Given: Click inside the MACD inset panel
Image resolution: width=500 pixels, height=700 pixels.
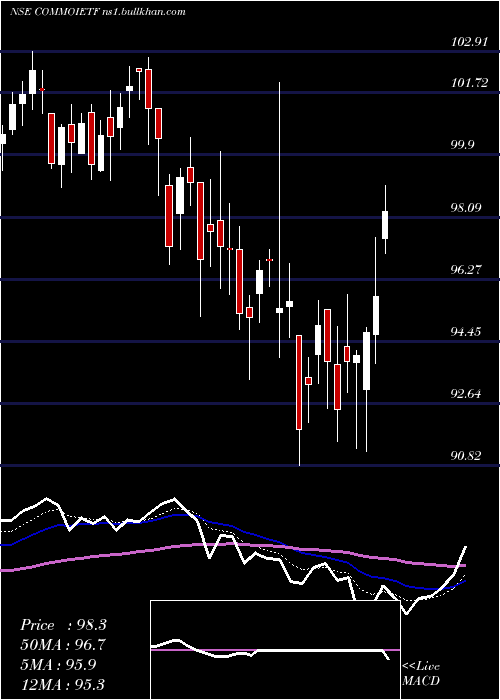Looking at the screenshot, I should 275,650.
